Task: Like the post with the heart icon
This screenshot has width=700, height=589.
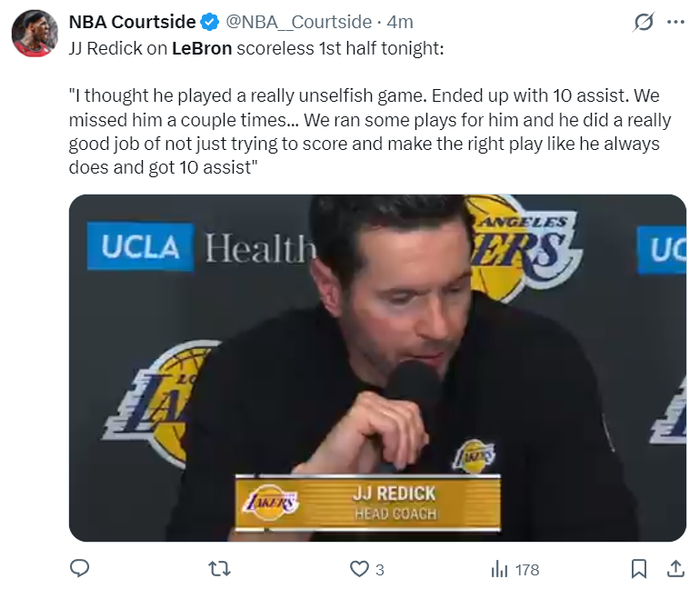Action: point(358,568)
